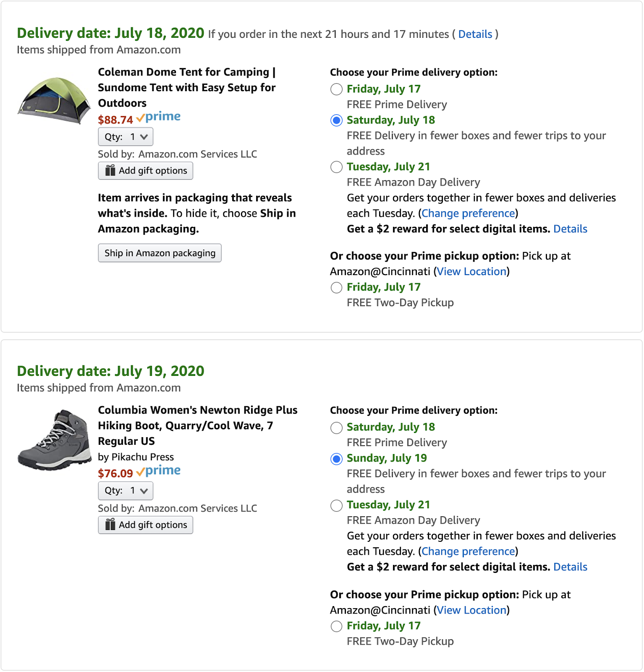Select Friday, July 17 pickup for boot
The height and width of the screenshot is (672, 644).
337,626
